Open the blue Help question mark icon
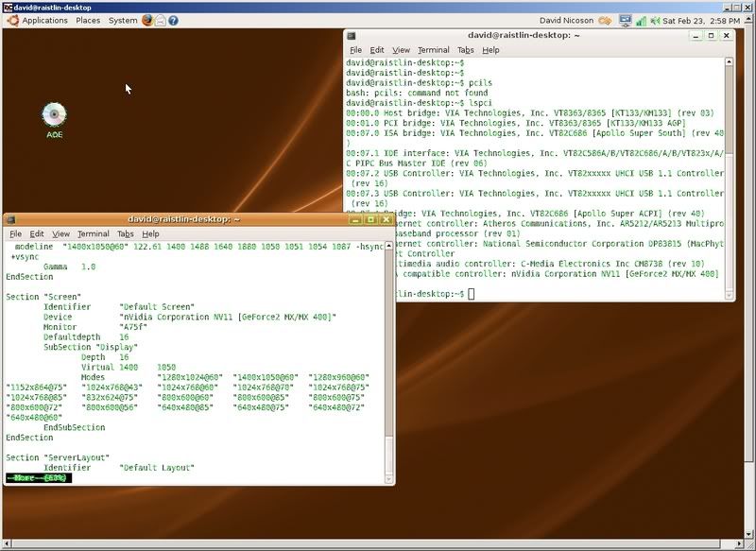 click(173, 20)
